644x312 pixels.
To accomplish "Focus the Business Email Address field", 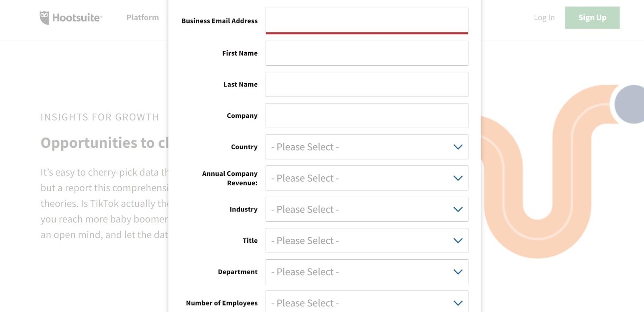I will (x=367, y=21).
